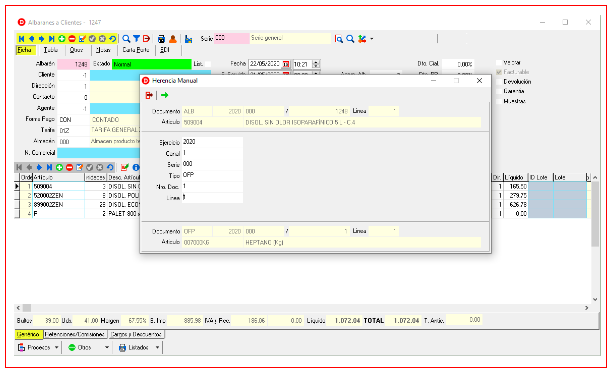The height and width of the screenshot is (378, 611).
Task: Toggle the Garantía checkbox
Action: click(x=499, y=91)
